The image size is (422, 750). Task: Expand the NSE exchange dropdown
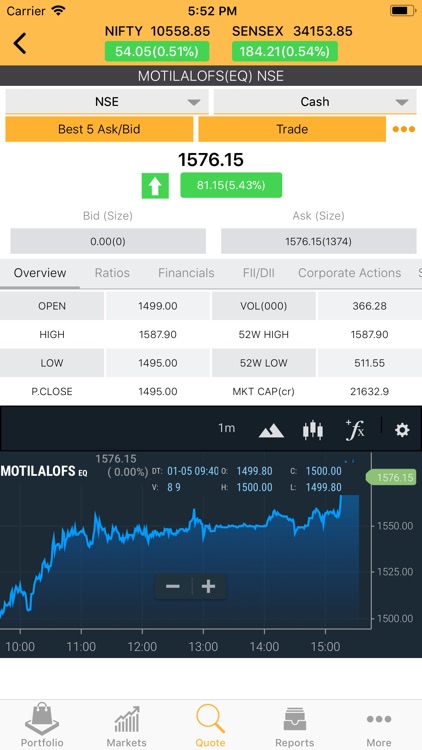click(107, 102)
